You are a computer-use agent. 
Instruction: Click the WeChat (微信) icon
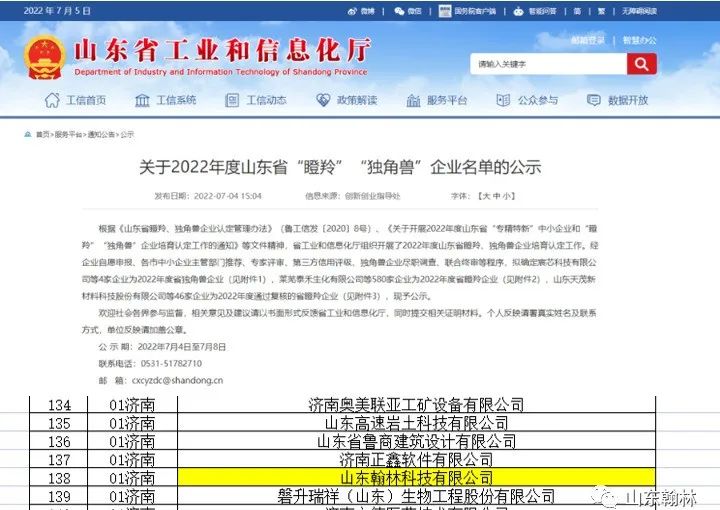(399, 11)
